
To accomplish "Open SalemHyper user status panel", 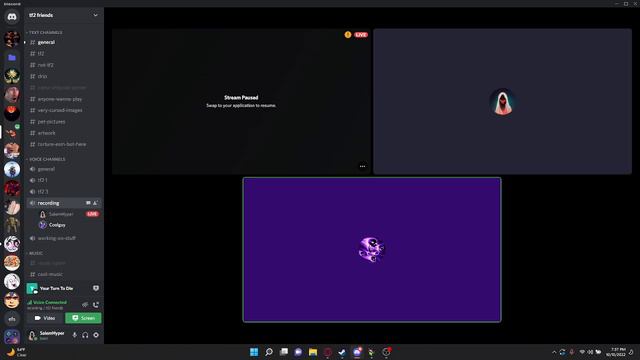I will [47, 335].
